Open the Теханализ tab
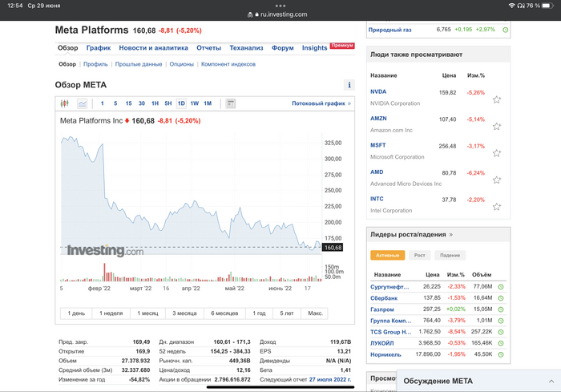The width and height of the screenshot is (561, 392). 246,48
